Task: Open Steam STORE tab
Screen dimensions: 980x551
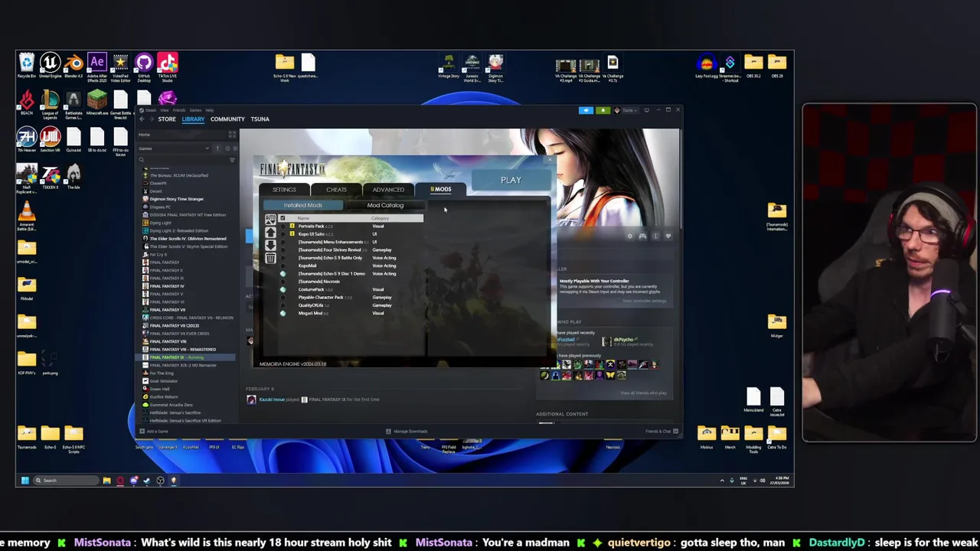Action: click(167, 119)
